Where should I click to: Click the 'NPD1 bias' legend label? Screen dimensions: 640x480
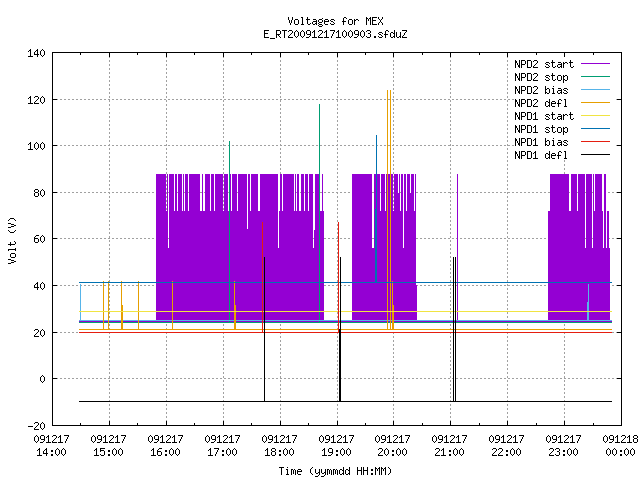[541, 142]
